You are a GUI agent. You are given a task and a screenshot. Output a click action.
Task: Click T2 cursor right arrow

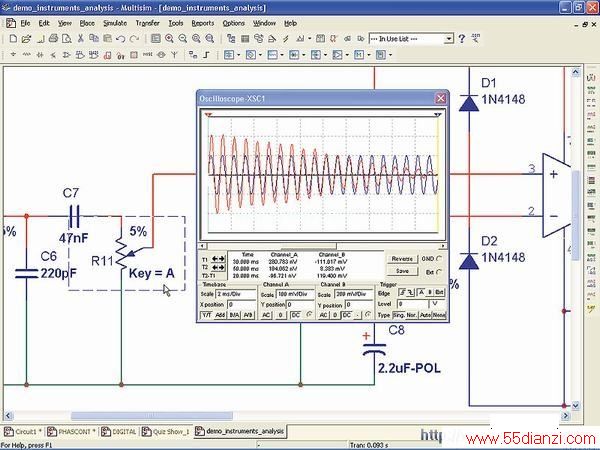click(x=222, y=267)
